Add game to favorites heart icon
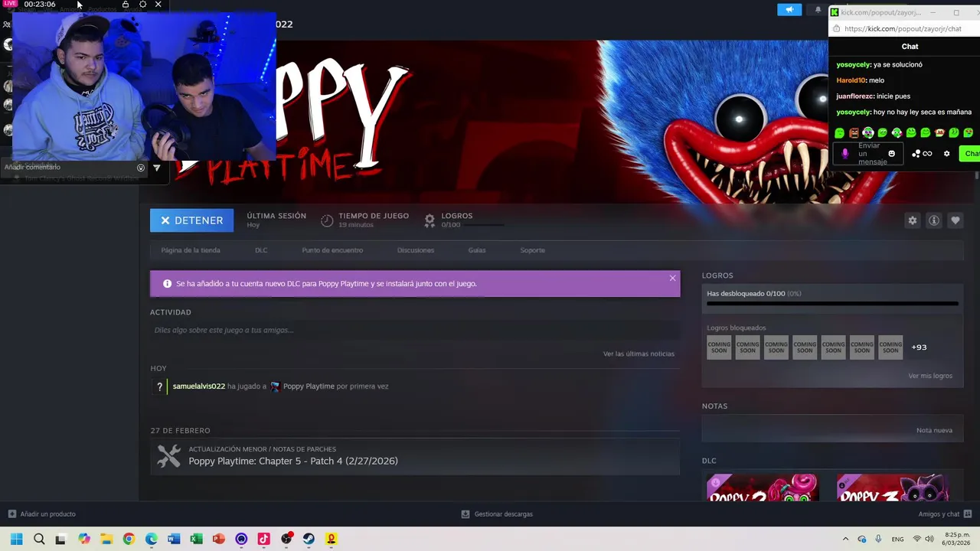The width and height of the screenshot is (980, 551). point(955,220)
